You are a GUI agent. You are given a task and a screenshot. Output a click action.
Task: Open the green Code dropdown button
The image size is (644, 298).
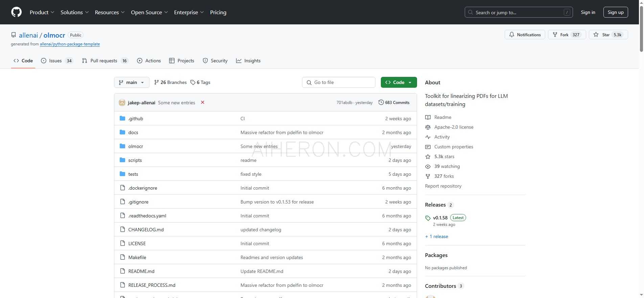click(399, 82)
